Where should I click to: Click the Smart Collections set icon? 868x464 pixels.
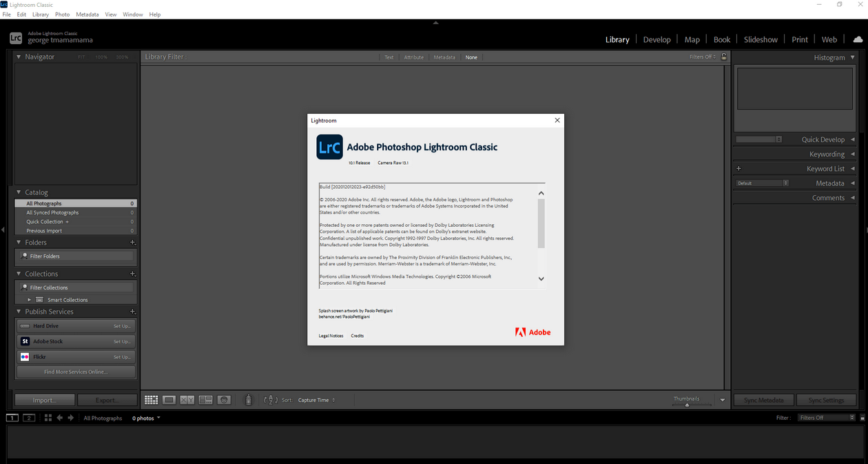pos(40,300)
